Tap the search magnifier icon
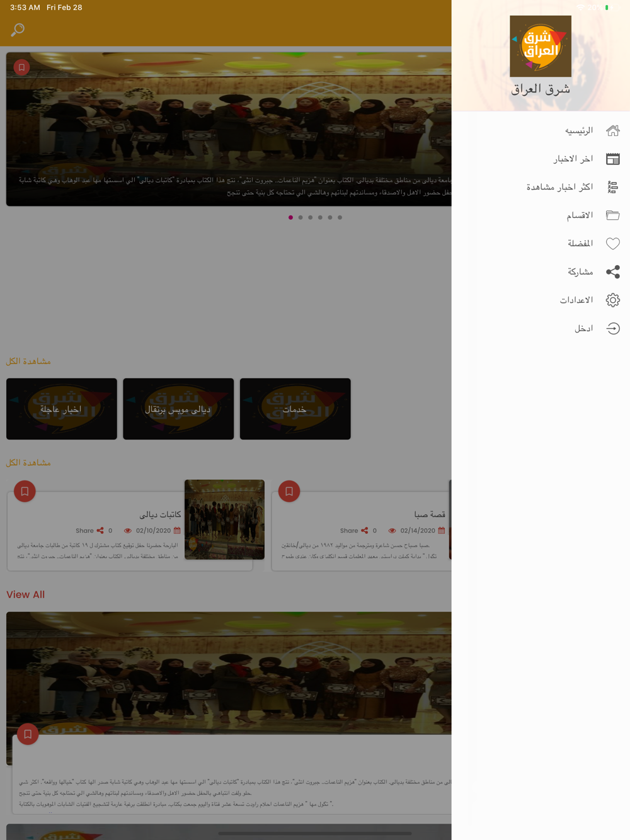The height and width of the screenshot is (840, 630). click(18, 30)
